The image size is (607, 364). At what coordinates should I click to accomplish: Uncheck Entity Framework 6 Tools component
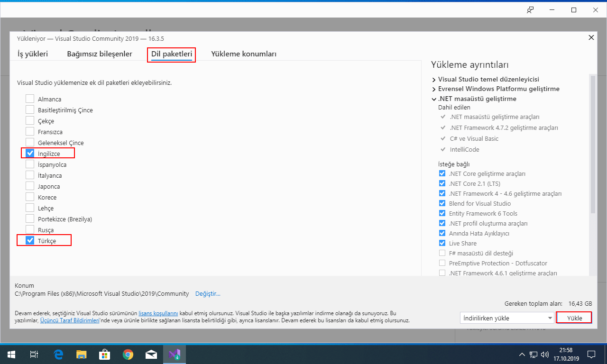pyautogui.click(x=442, y=213)
